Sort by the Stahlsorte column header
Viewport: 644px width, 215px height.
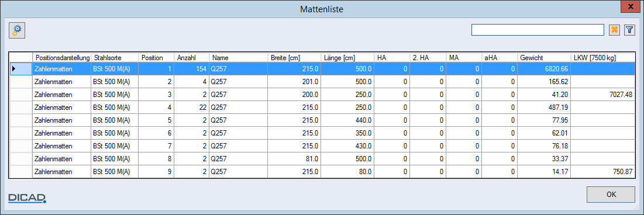point(115,58)
